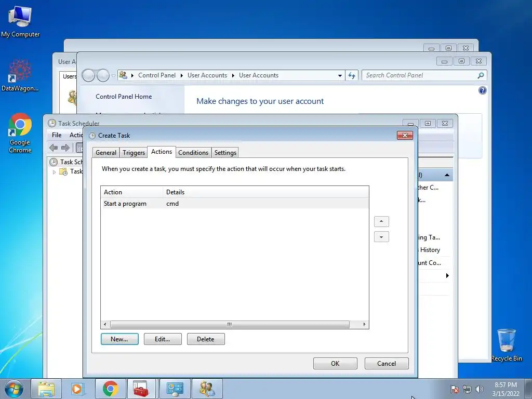This screenshot has height=399, width=532.
Task: Click Control Panel search magnifier icon
Action: [x=481, y=75]
